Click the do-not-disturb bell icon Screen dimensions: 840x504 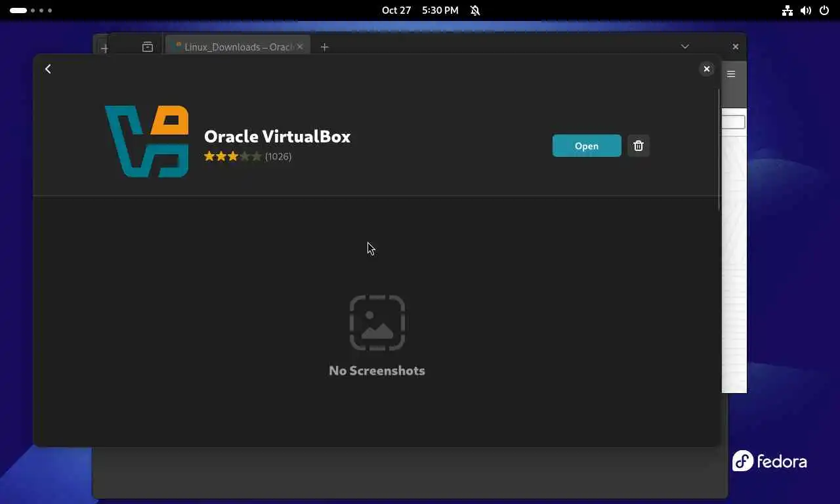tap(475, 10)
